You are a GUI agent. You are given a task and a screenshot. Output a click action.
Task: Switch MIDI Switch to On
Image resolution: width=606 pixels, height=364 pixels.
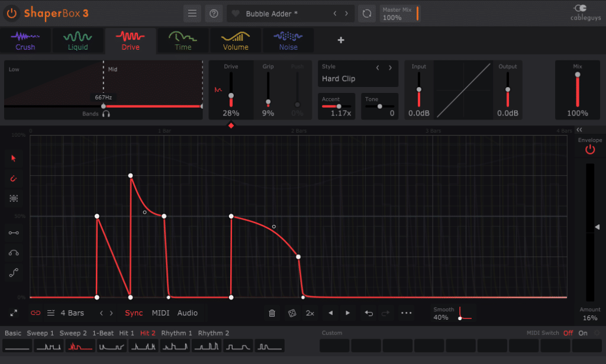pos(582,333)
